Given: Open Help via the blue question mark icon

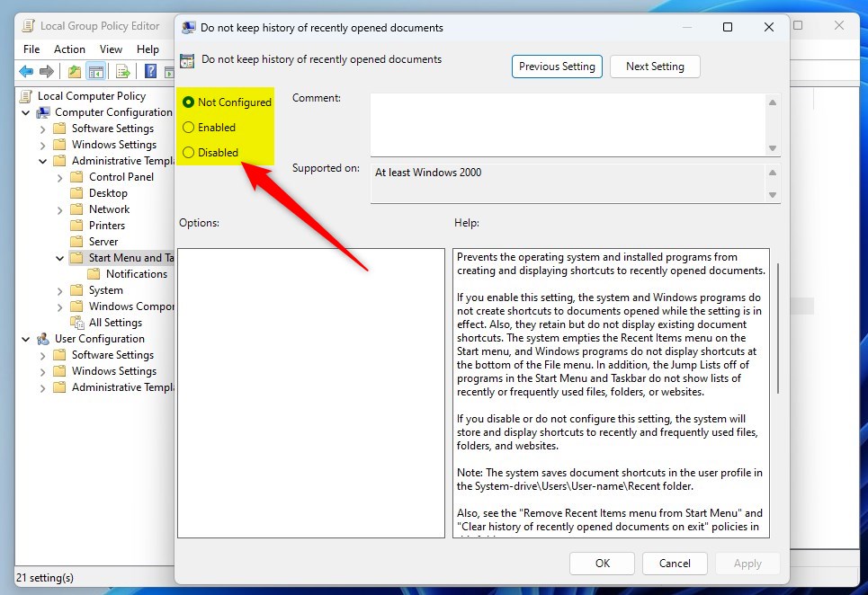Looking at the screenshot, I should [150, 71].
